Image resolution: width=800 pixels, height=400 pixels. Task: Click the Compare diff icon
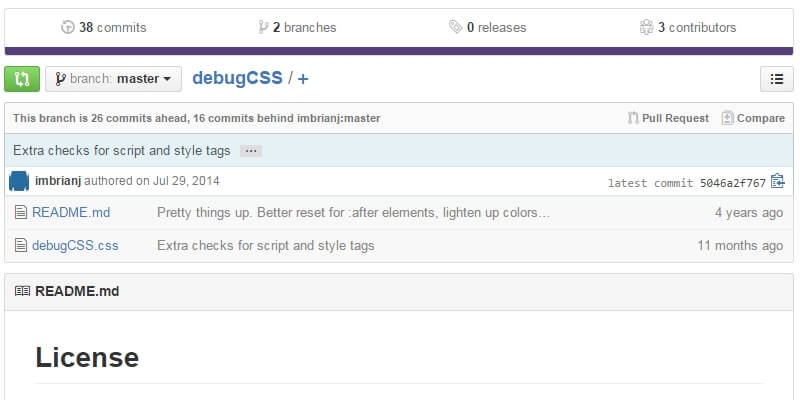(727, 118)
